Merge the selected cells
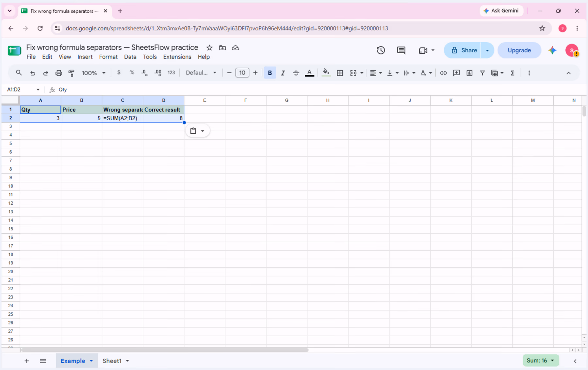Screen dimensions: 588x370 (x=353, y=73)
